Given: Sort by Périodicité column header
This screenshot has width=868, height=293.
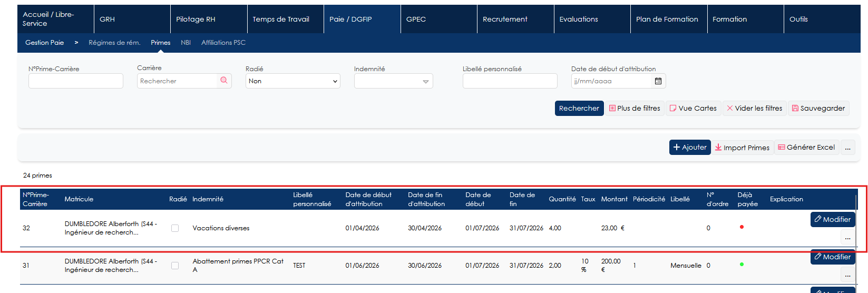Looking at the screenshot, I should (649, 199).
